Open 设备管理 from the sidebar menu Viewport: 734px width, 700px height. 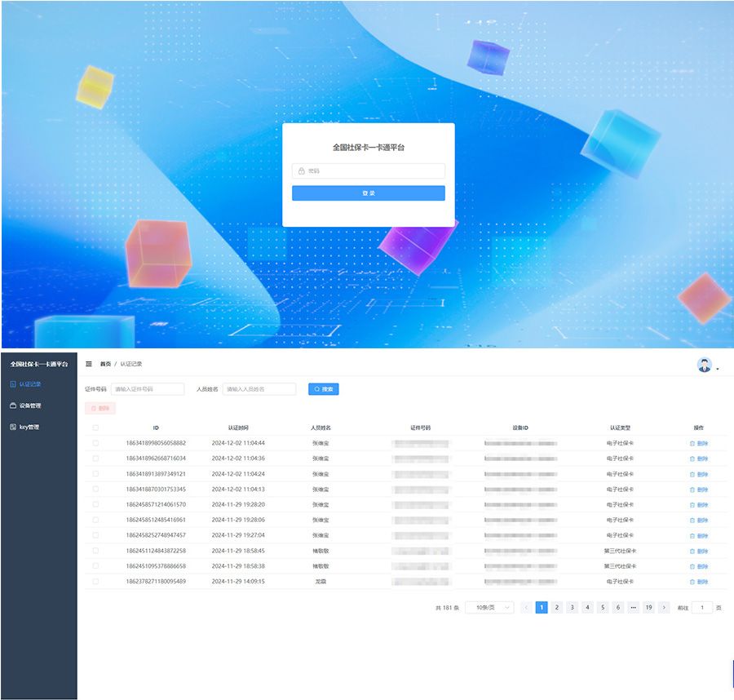[x=30, y=405]
